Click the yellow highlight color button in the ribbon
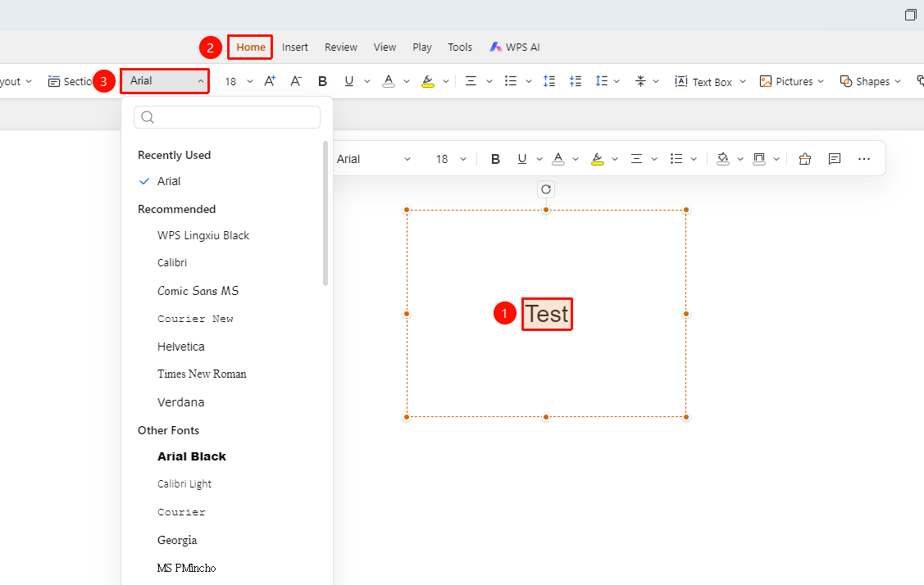This screenshot has height=585, width=924. 428,81
